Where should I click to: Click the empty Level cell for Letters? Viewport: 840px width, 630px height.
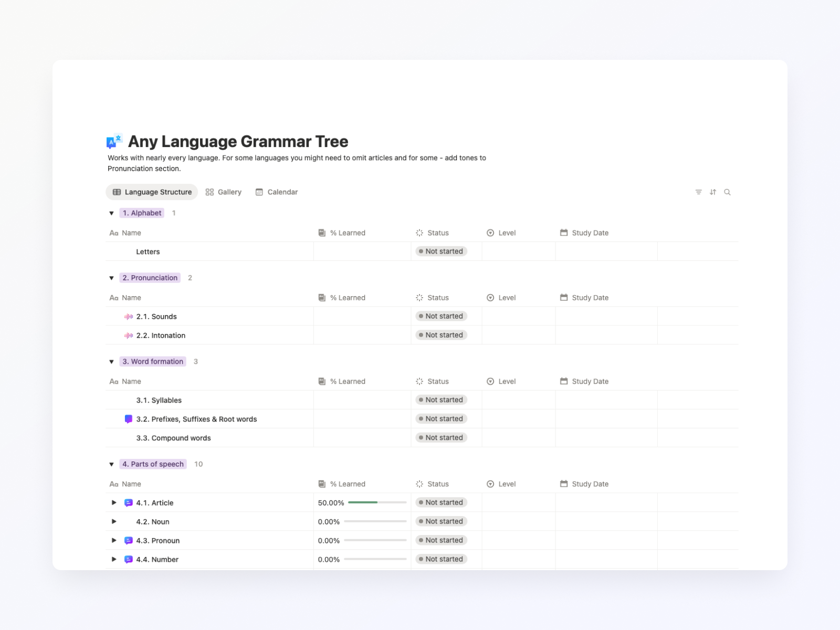519,251
